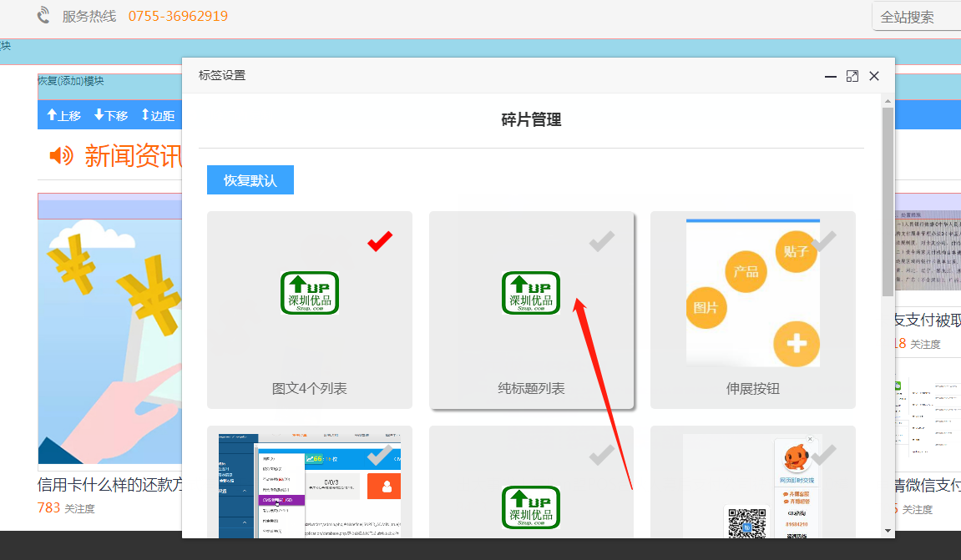Image resolution: width=961 pixels, height=560 pixels.
Task: Maximize the 标签设置 dialog
Action: [x=852, y=76]
